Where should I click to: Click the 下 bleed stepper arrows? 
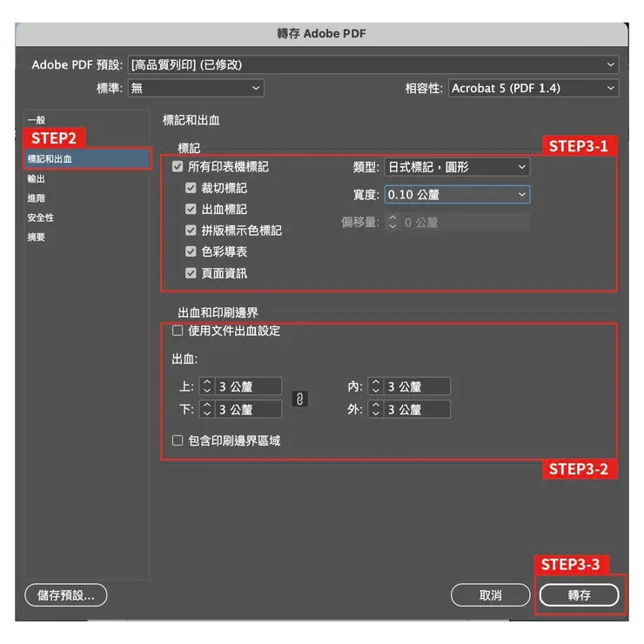coord(207,409)
